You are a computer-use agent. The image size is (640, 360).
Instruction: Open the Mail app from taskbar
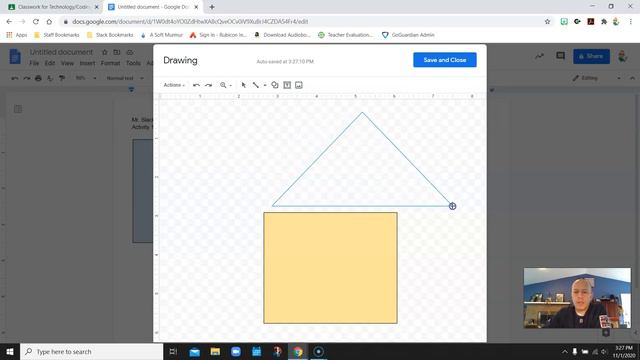click(194, 351)
